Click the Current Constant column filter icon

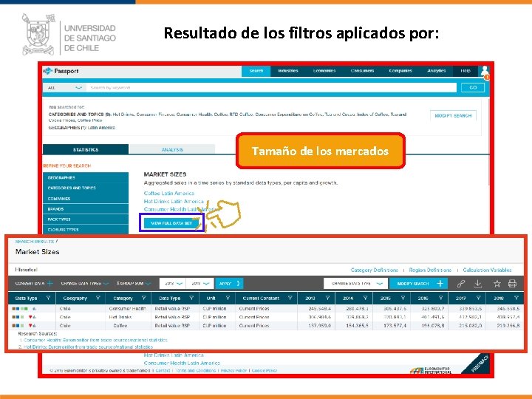(x=290, y=298)
